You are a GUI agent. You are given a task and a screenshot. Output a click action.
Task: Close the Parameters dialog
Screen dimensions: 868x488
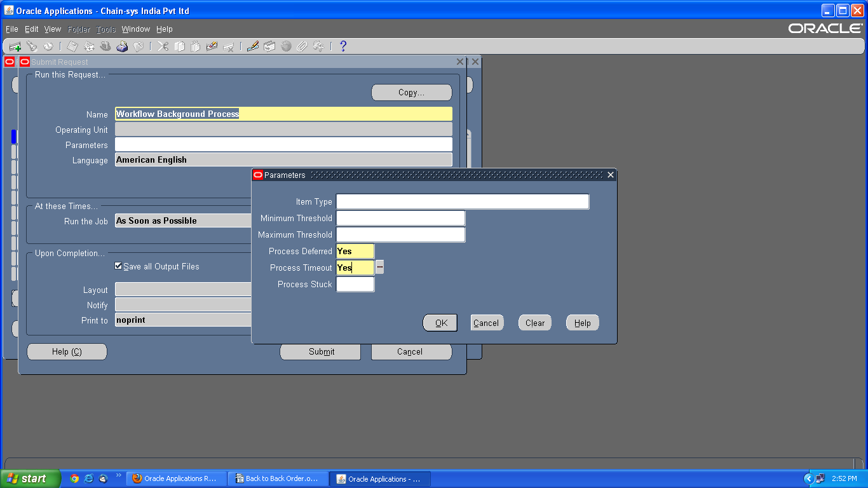click(x=611, y=175)
